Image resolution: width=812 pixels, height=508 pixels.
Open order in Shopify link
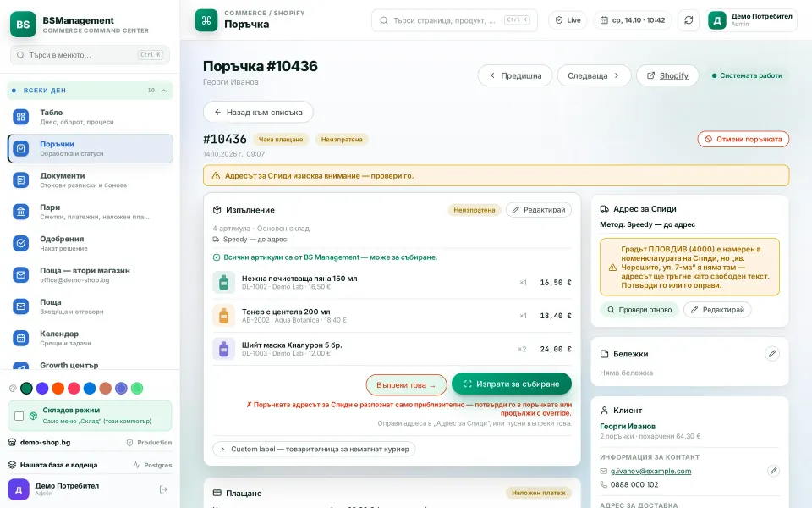667,75
